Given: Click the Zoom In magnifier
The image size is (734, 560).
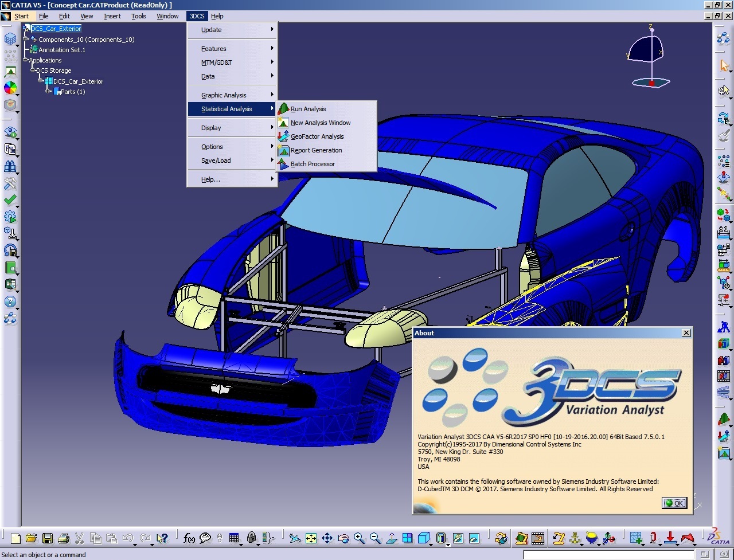Looking at the screenshot, I should coord(360,538).
